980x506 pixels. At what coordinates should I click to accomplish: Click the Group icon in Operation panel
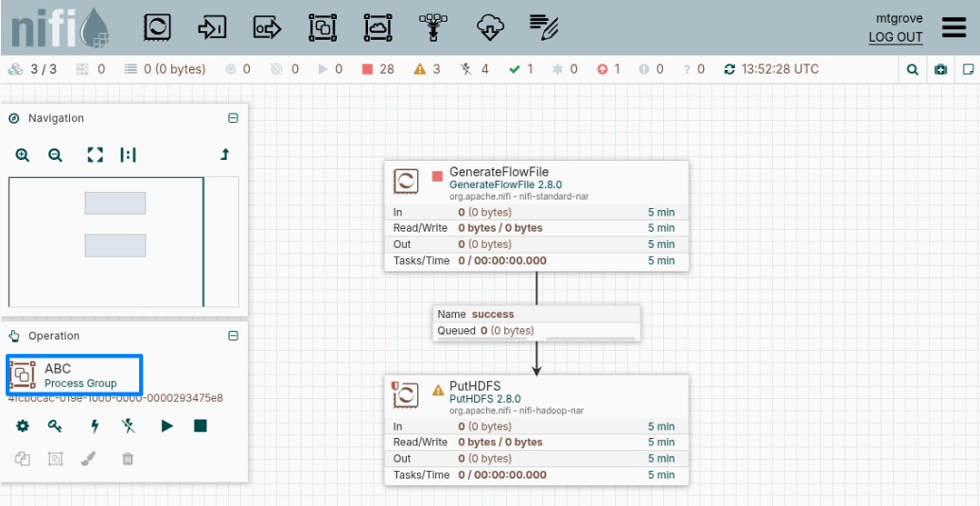tap(55, 459)
